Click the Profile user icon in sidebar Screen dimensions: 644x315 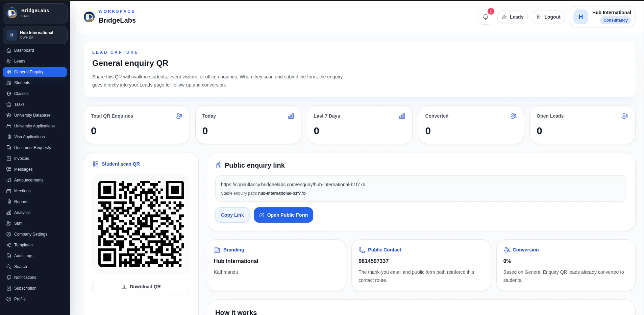pyautogui.click(x=9, y=299)
